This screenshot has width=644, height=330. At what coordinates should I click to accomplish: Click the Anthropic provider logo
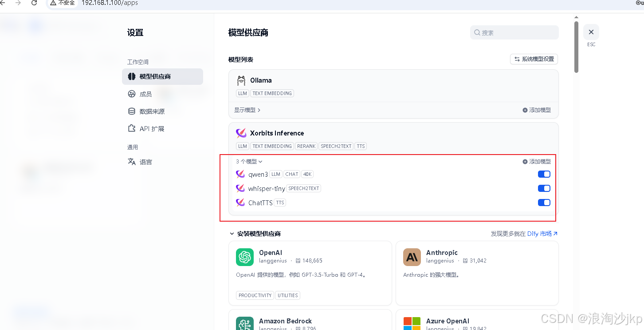tap(412, 257)
